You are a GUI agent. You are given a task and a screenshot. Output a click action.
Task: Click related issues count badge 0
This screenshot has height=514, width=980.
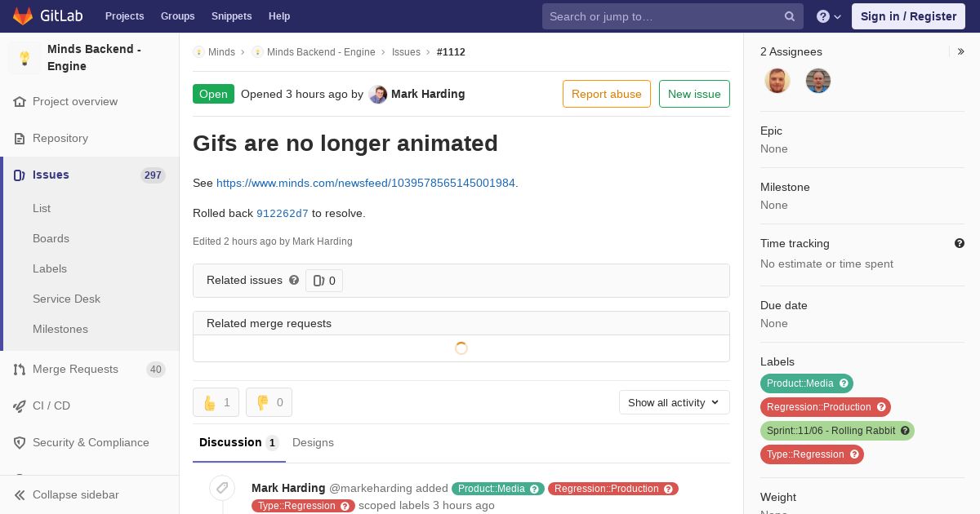tap(324, 281)
